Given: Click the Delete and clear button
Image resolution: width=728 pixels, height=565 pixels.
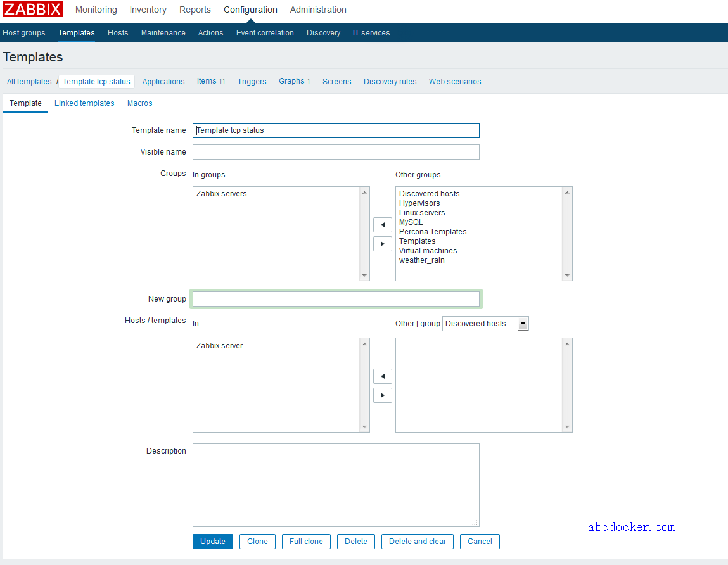Looking at the screenshot, I should pos(417,542).
